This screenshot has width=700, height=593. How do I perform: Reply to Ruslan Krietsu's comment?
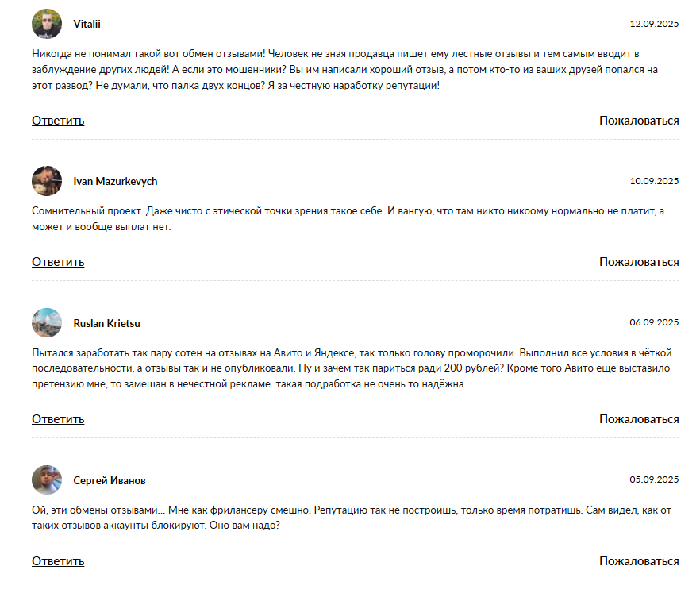click(x=58, y=419)
